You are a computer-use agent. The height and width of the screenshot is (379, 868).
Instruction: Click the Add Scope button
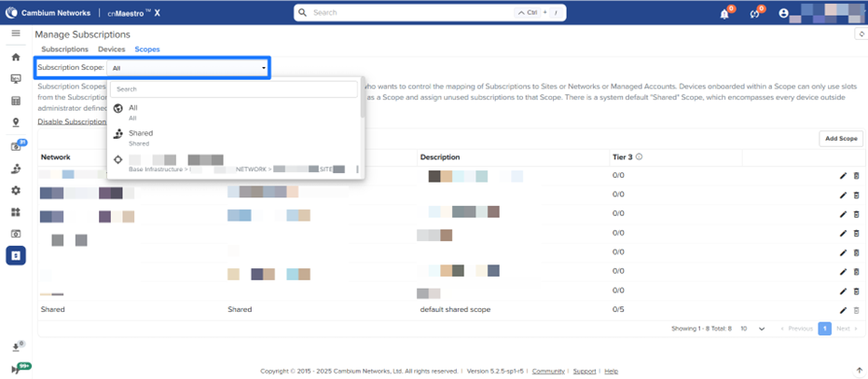click(x=840, y=138)
